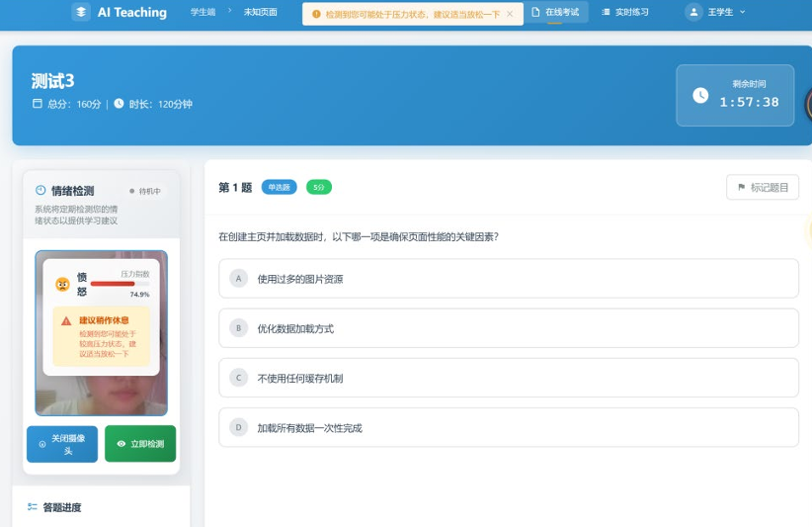
Task: Open the 在线考试 tab
Action: (555, 13)
